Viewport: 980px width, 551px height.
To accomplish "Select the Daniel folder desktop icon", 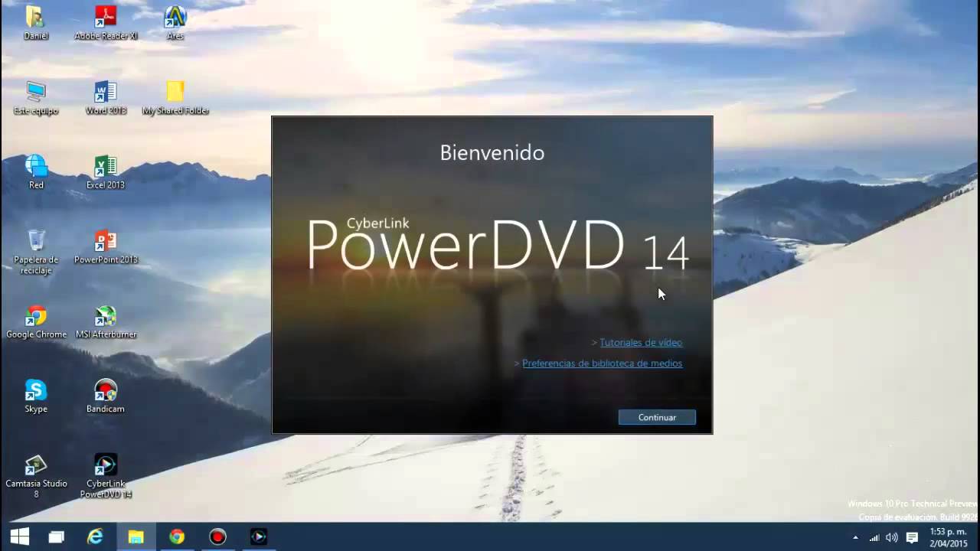I will pos(36,23).
